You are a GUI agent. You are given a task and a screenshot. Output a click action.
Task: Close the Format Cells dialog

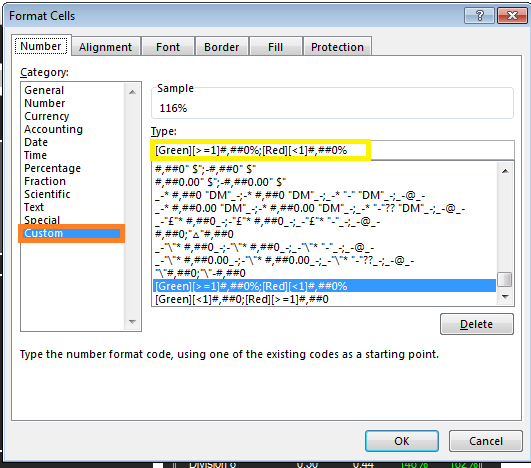pyautogui.click(x=512, y=16)
